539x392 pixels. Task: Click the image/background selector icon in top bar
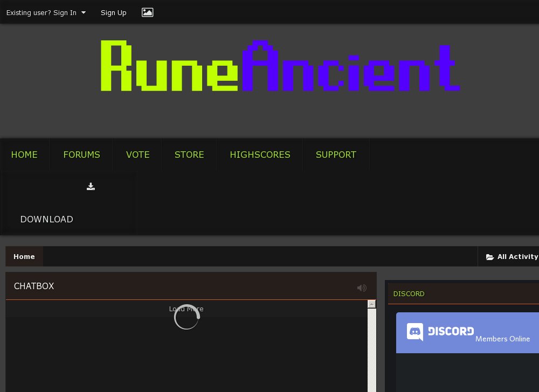[147, 12]
